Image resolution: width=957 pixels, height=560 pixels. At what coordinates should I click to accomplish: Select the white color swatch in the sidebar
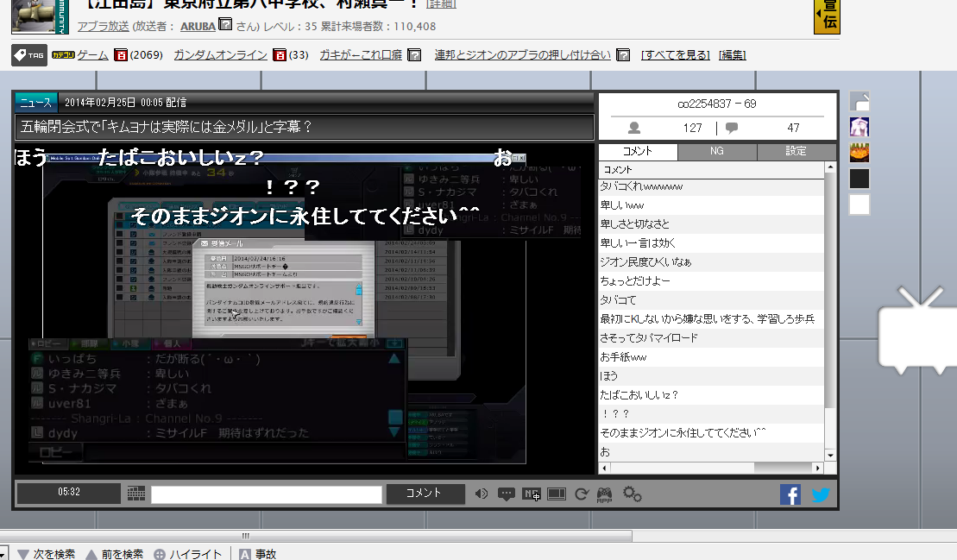pos(859,204)
